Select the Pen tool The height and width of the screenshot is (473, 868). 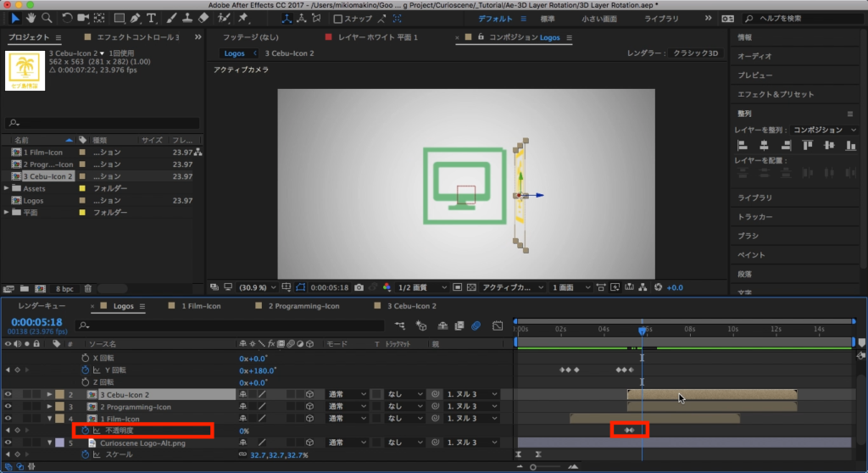136,18
